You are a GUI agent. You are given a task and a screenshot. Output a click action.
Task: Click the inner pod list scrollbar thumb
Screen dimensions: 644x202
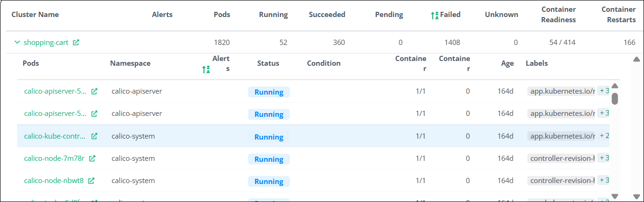pos(615,98)
